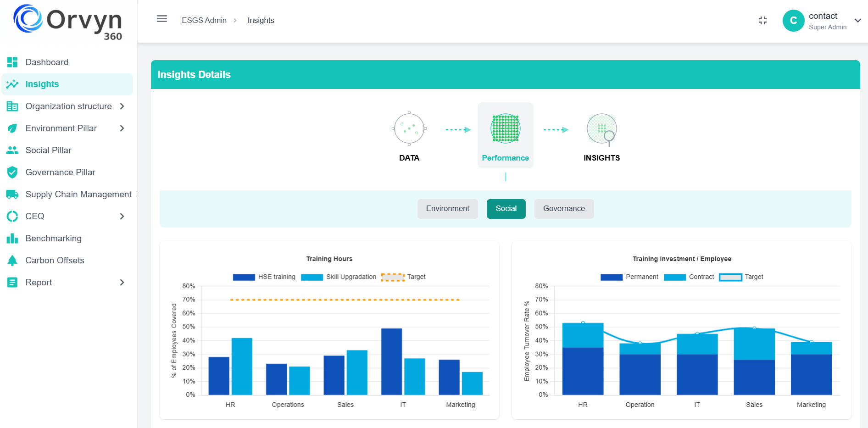Open the Dashboard from the sidebar
This screenshot has height=428, width=868.
point(47,62)
